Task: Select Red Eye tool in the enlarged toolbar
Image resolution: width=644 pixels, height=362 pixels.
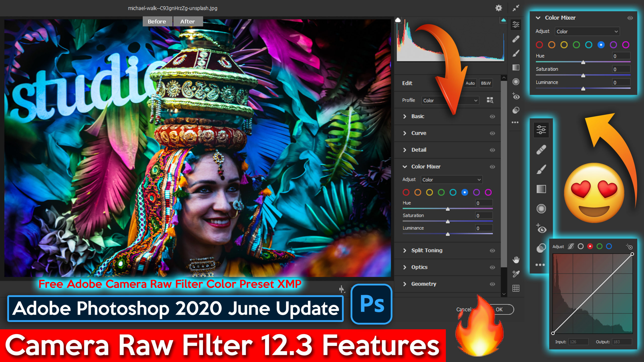Action: point(541,228)
